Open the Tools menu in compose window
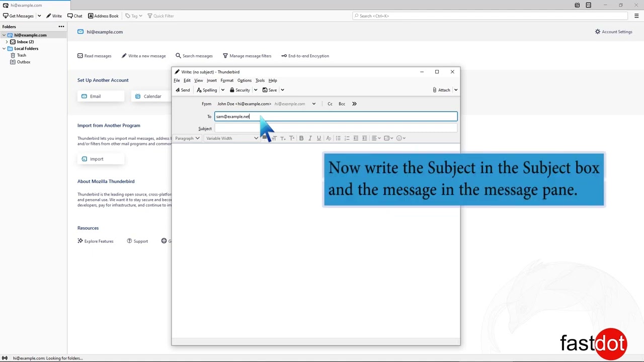This screenshot has width=644, height=362. (260, 80)
